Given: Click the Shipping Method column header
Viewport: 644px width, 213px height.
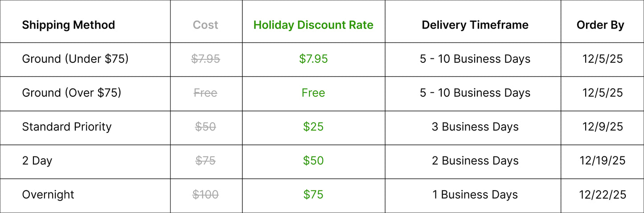Looking at the screenshot, I should pyautogui.click(x=68, y=25).
